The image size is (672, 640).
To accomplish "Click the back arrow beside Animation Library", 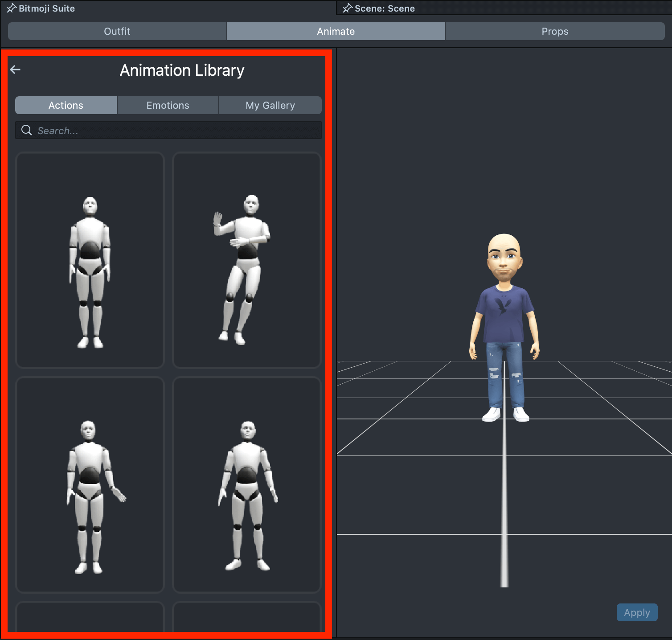I will point(15,70).
